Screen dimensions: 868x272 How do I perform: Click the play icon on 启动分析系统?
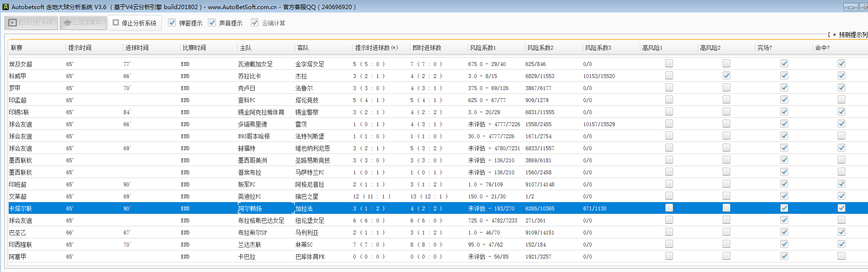pos(13,23)
